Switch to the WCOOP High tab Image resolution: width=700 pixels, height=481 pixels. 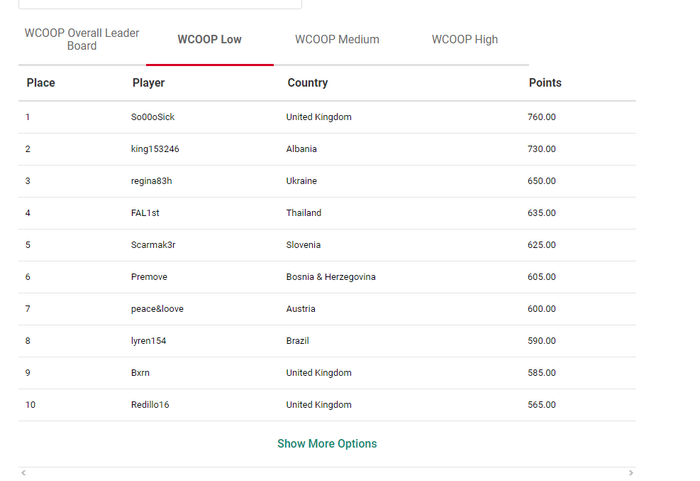pos(464,40)
